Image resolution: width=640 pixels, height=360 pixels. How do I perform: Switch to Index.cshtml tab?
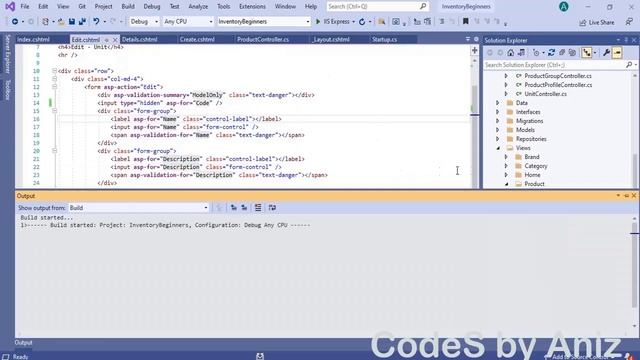click(x=33, y=40)
